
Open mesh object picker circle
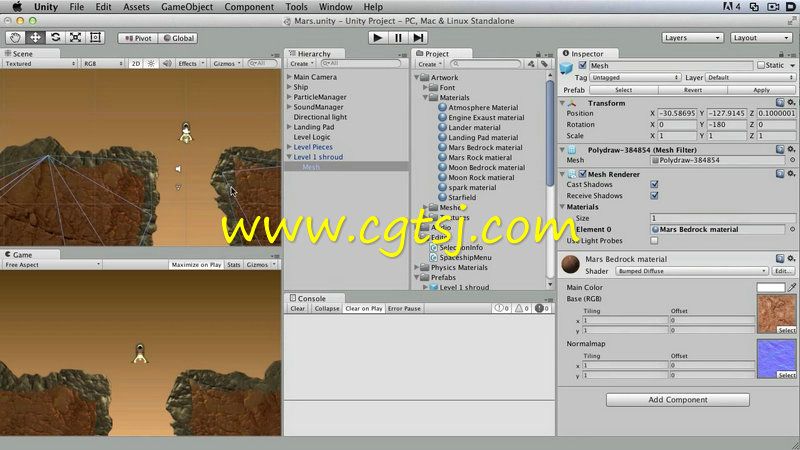[x=792, y=160]
